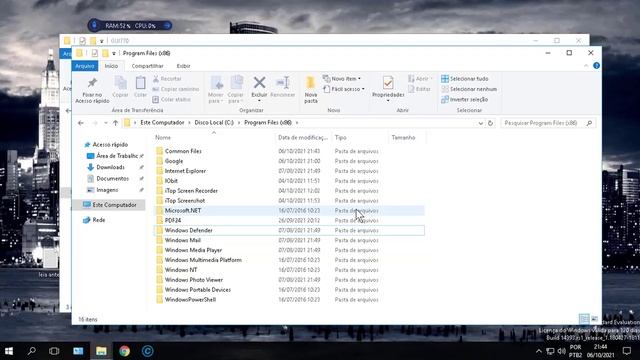
Task: Go back with the left arrow
Action: tap(81, 123)
